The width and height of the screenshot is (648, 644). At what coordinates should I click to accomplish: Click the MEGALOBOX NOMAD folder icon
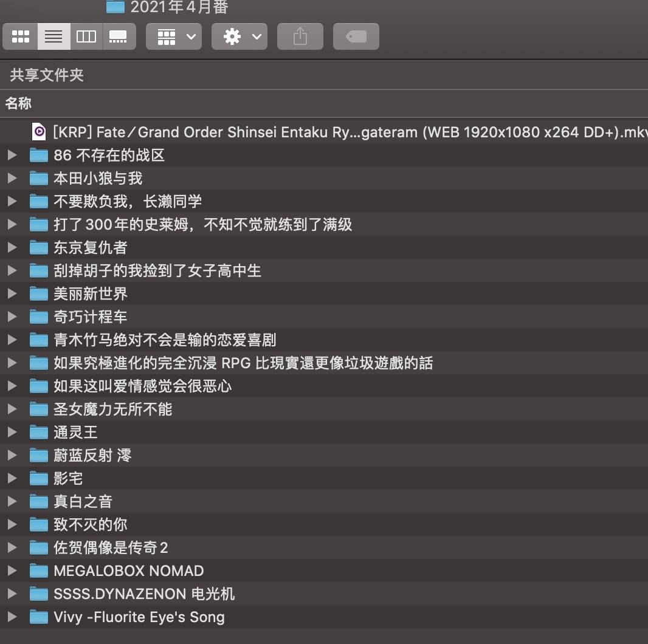39,571
